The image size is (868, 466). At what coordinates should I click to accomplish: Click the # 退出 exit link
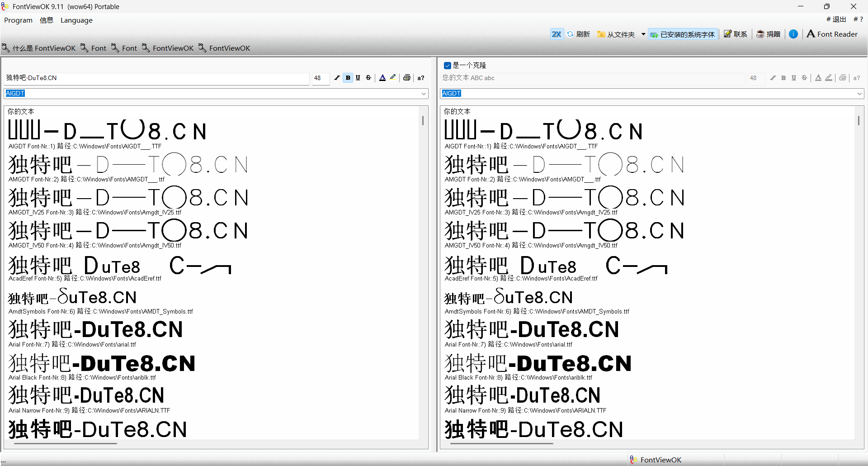836,19
